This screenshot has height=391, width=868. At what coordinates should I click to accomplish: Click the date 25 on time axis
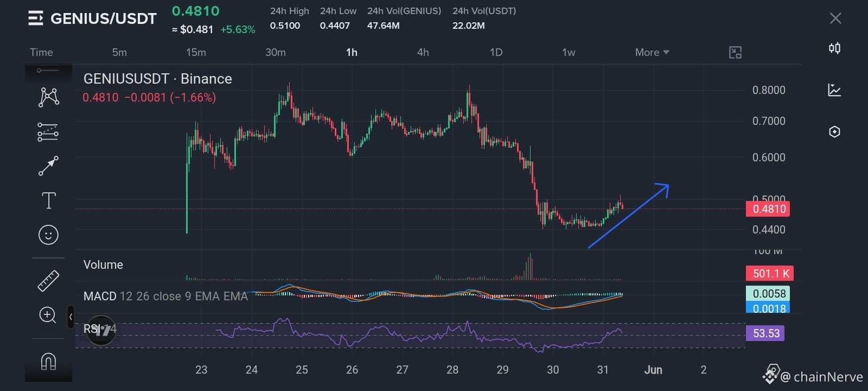tap(302, 370)
